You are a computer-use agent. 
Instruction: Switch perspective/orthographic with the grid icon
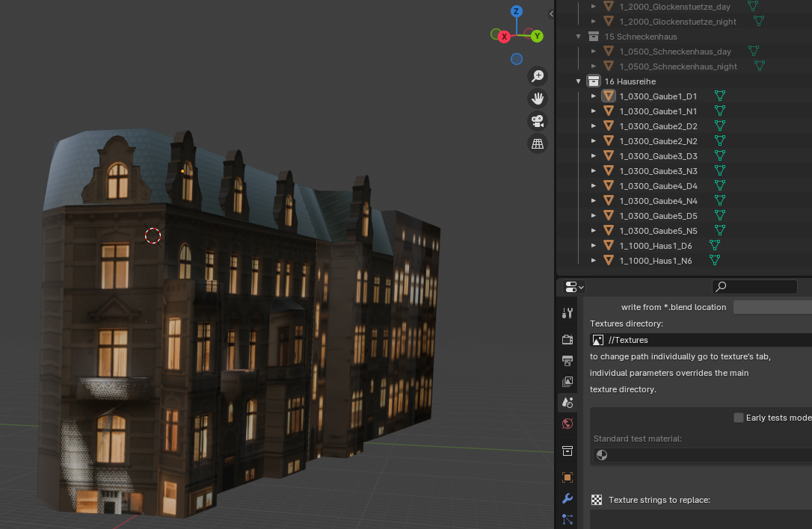(537, 144)
